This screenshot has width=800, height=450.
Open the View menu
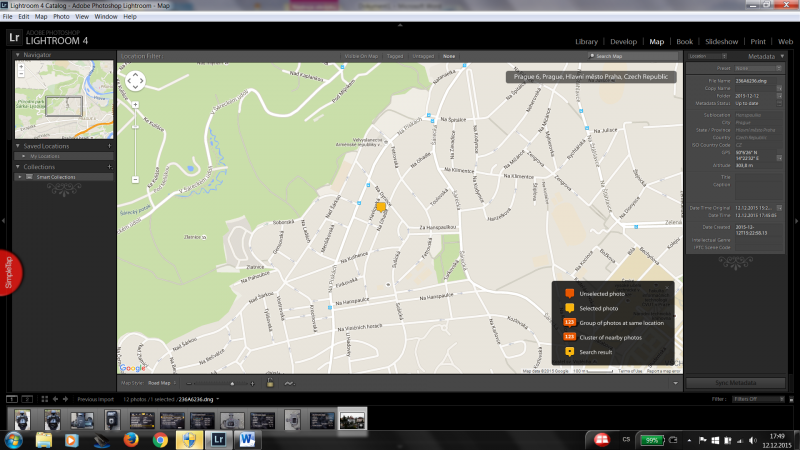tap(82, 16)
